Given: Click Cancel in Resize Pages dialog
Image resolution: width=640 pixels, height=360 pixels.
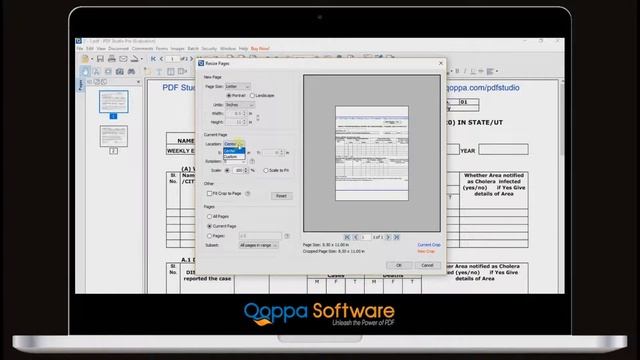Looking at the screenshot, I should pos(427,265).
